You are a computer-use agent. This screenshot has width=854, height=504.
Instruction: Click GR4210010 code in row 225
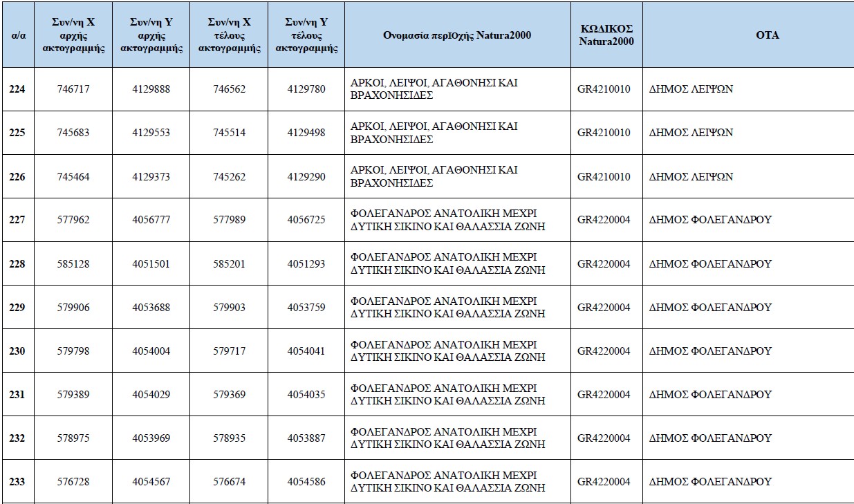[604, 133]
